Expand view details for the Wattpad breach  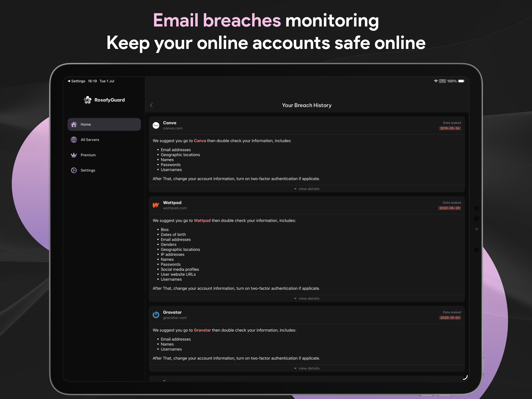coord(307,298)
